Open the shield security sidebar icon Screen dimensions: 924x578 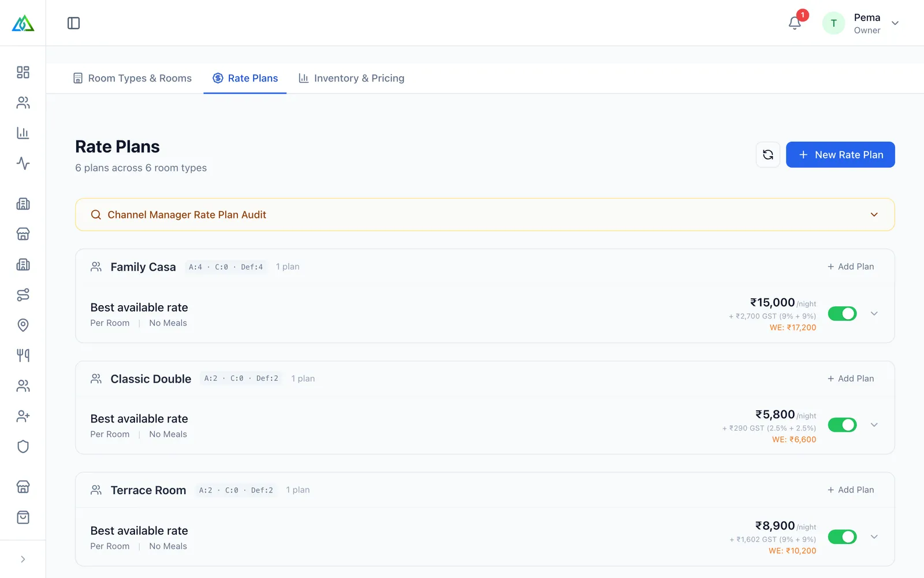click(23, 447)
